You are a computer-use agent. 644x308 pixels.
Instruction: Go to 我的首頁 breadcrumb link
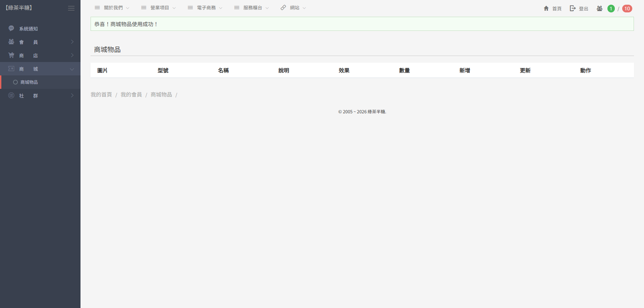(x=101, y=95)
